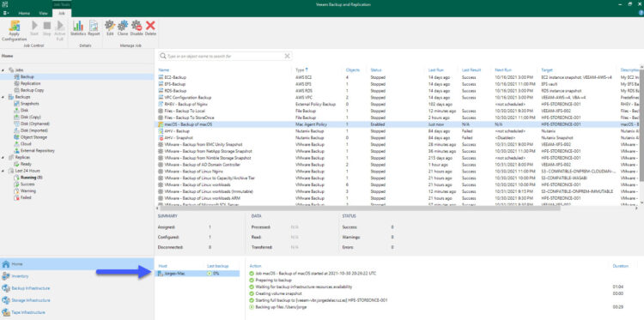The image size is (644, 320).
Task: Collapse the Backups tree node
Action: coord(3,97)
